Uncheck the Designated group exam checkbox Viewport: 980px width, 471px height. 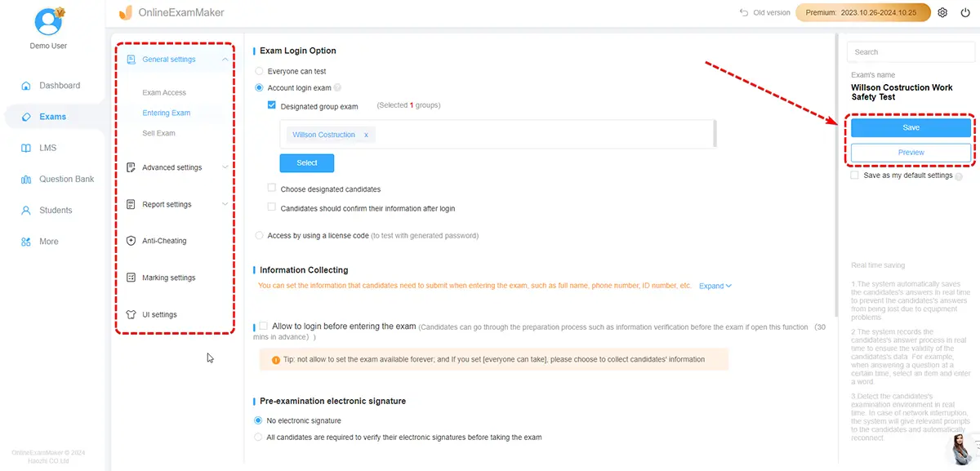click(272, 105)
